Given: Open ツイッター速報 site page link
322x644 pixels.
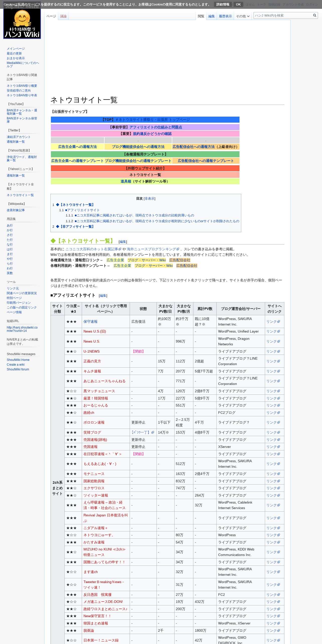Looking at the screenshot, I should [96, 496].
